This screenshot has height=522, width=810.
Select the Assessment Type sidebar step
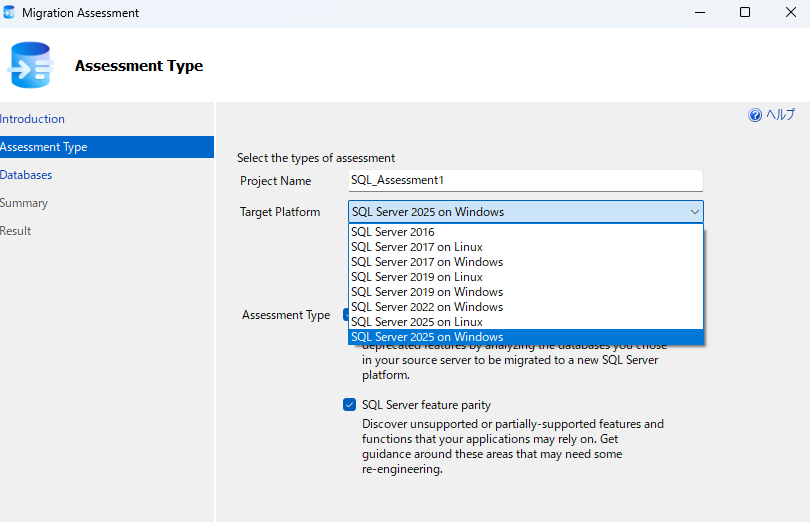[x=44, y=147]
